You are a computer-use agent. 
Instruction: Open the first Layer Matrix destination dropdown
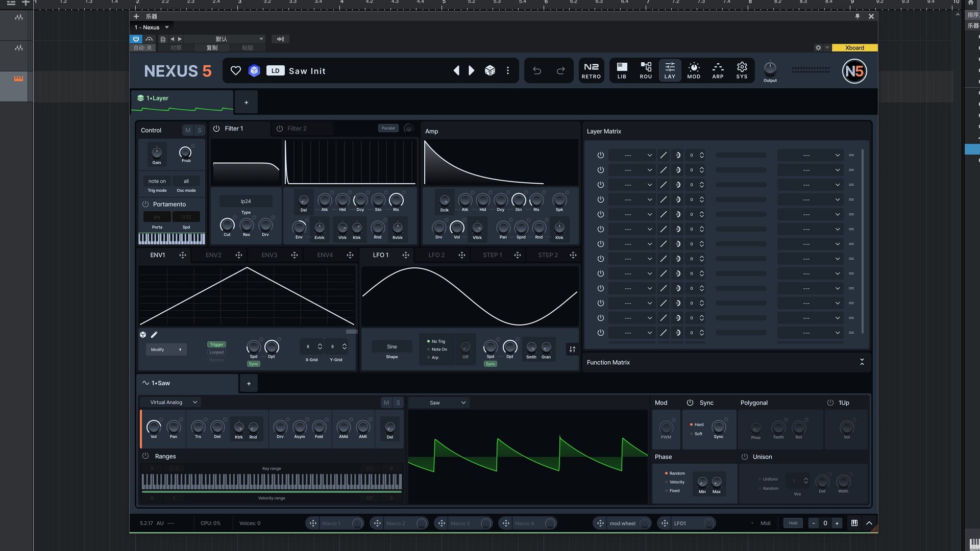click(810, 155)
